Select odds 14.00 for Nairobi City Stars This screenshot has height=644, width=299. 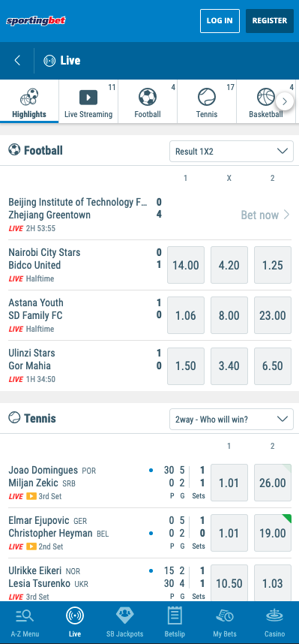[186, 265]
